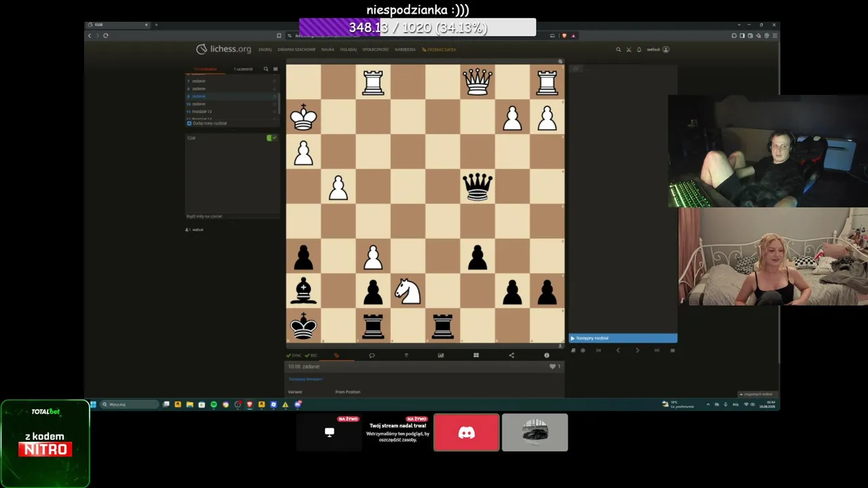This screenshot has width=868, height=488.
Task: Open the analysis hamburger menu
Action: pos(672,350)
